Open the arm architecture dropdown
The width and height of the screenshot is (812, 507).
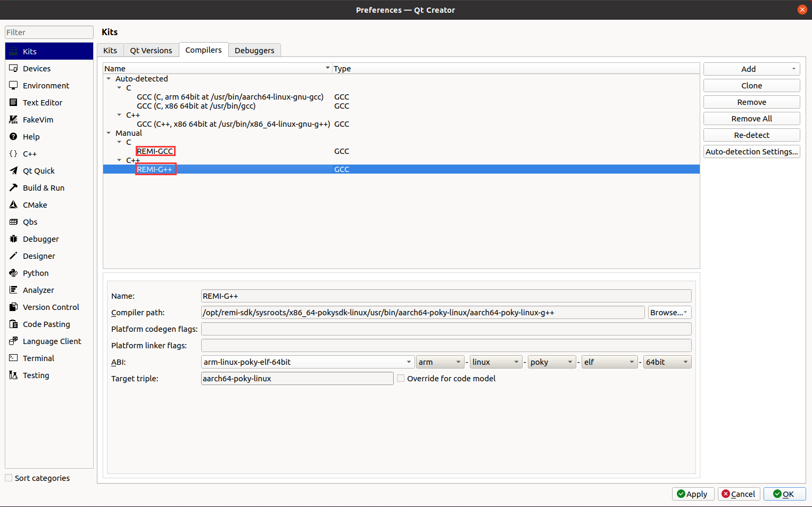point(440,362)
